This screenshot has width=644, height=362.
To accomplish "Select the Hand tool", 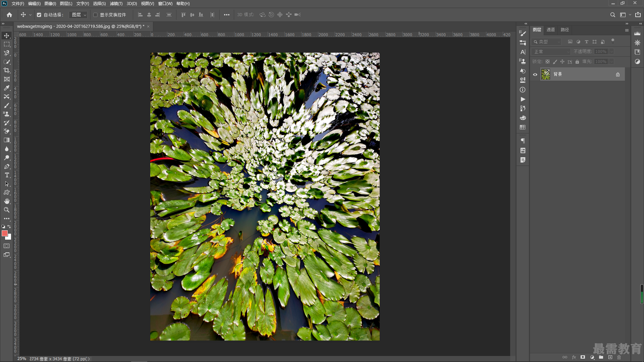I will (x=7, y=201).
